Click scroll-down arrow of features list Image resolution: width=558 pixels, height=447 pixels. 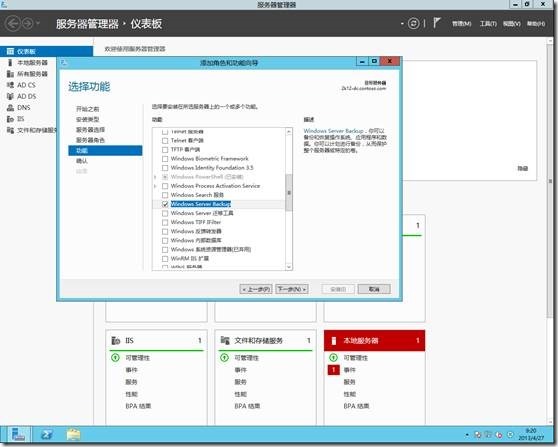tap(289, 267)
